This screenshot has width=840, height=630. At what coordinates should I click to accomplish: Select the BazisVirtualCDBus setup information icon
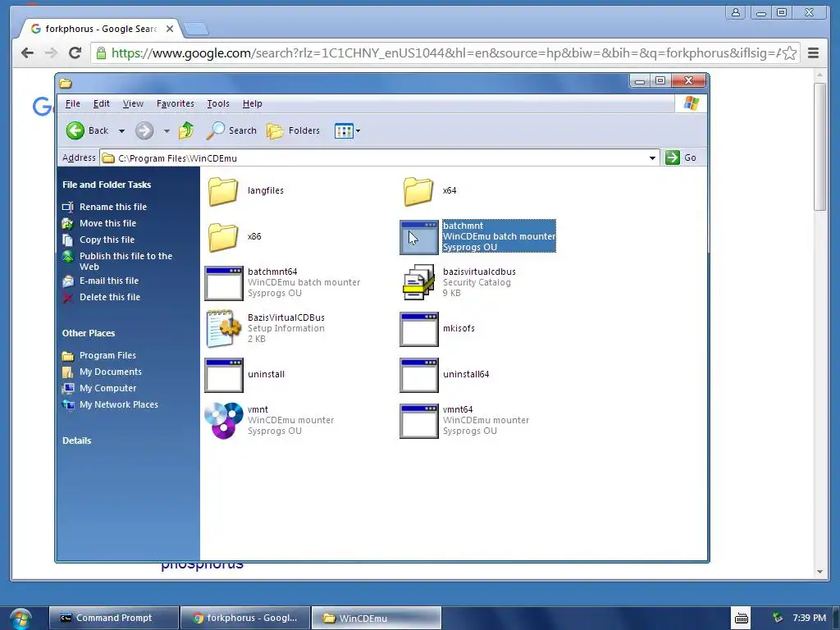tap(224, 328)
